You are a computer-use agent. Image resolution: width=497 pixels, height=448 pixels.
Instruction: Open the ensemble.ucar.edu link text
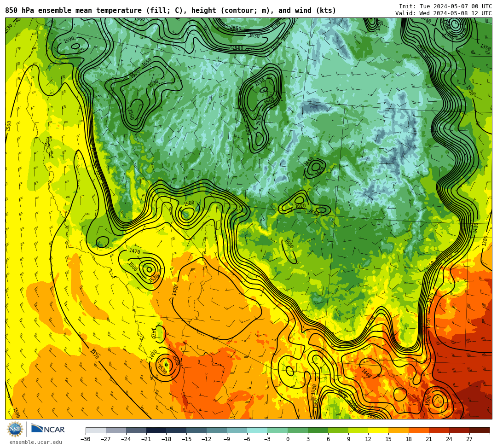[x=36, y=442]
